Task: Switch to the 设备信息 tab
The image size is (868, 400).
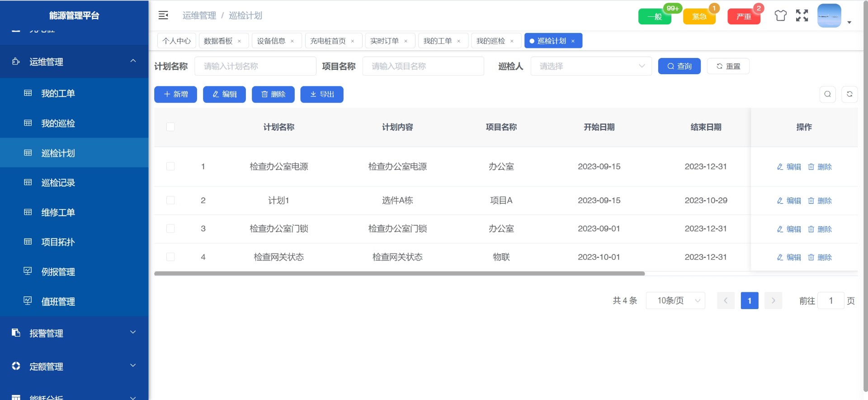Action: [271, 41]
